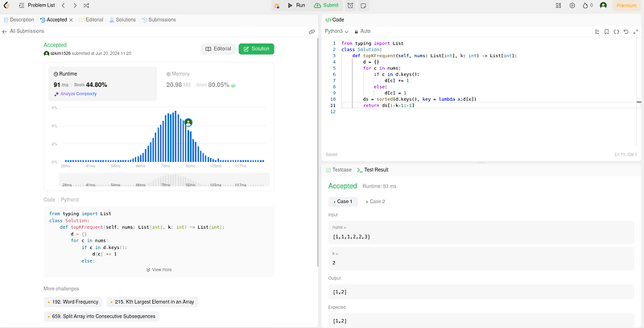Image resolution: width=644 pixels, height=328 pixels.
Task: Select the Case 2 test case
Action: pyautogui.click(x=375, y=201)
